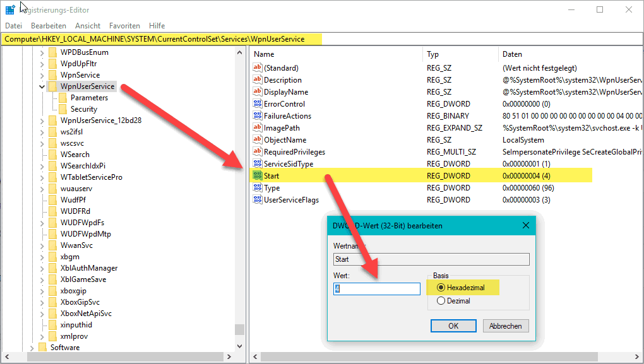
Task: Open the Bearbeiten menu
Action: 49,26
